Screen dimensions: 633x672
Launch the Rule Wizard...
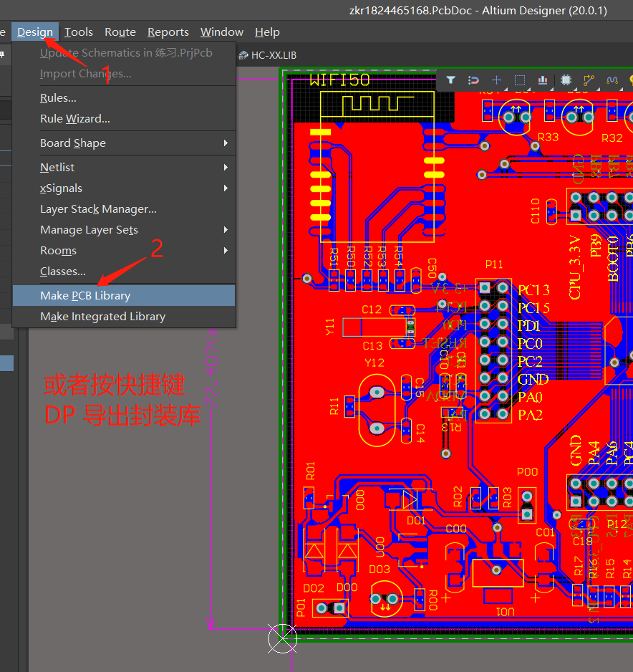(x=124, y=119)
